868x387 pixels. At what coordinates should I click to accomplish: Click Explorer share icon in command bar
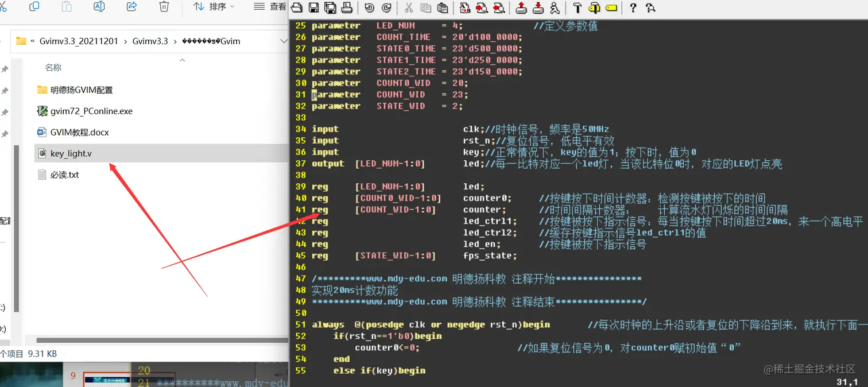131,6
